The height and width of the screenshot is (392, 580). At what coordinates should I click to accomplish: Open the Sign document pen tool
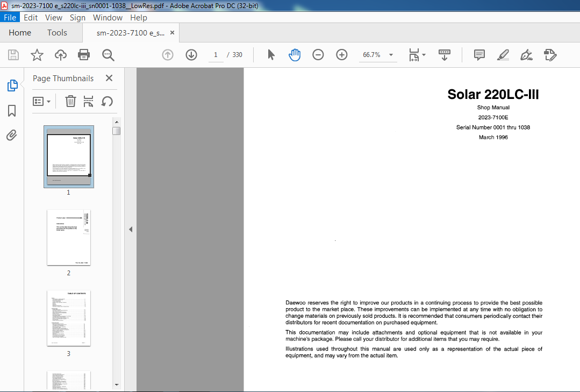pyautogui.click(x=526, y=55)
